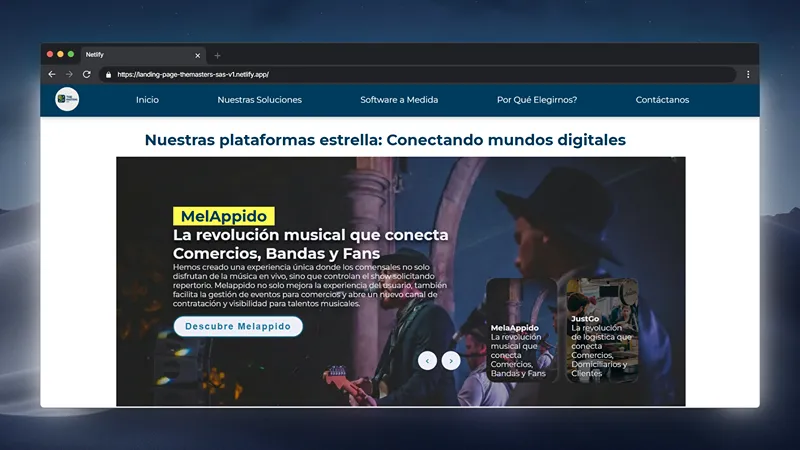
Task: Open Nuestras Soluciones nav item
Action: [259, 100]
